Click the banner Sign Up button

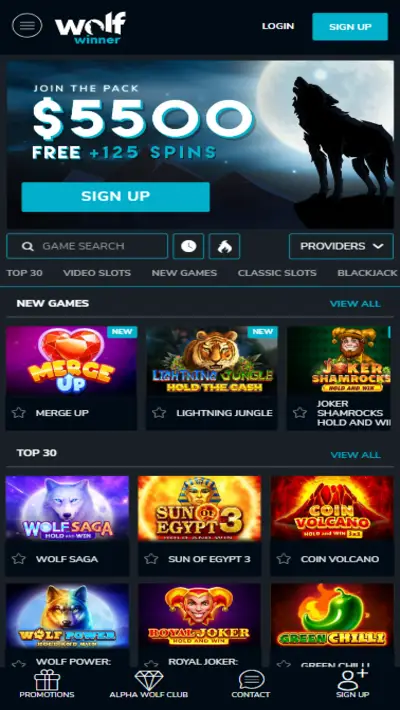point(116,197)
